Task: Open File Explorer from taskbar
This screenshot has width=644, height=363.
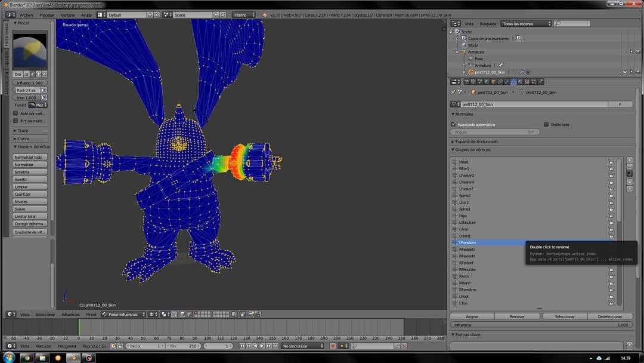Action: point(42,358)
